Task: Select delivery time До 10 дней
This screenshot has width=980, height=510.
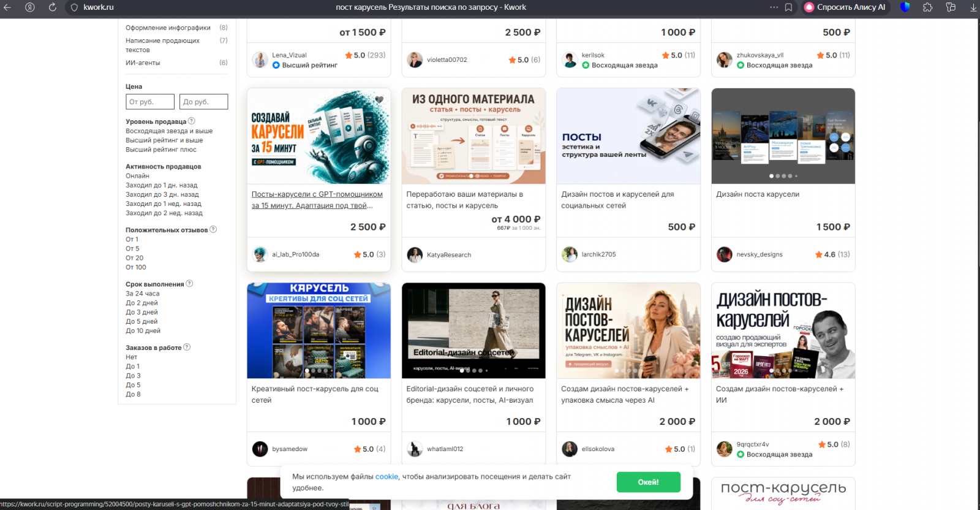Action: click(x=143, y=330)
